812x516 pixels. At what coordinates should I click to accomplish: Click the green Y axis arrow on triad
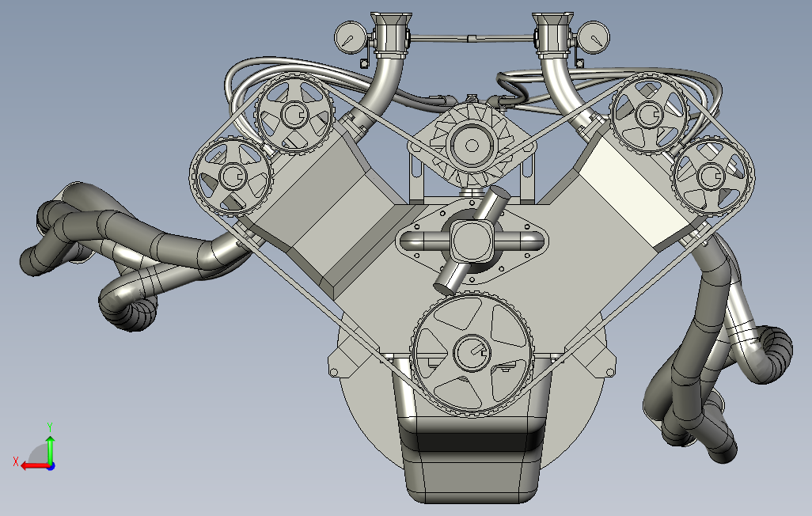coord(50,450)
